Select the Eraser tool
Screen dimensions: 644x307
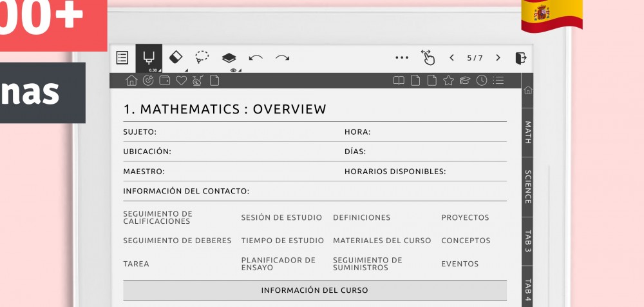[x=176, y=58]
